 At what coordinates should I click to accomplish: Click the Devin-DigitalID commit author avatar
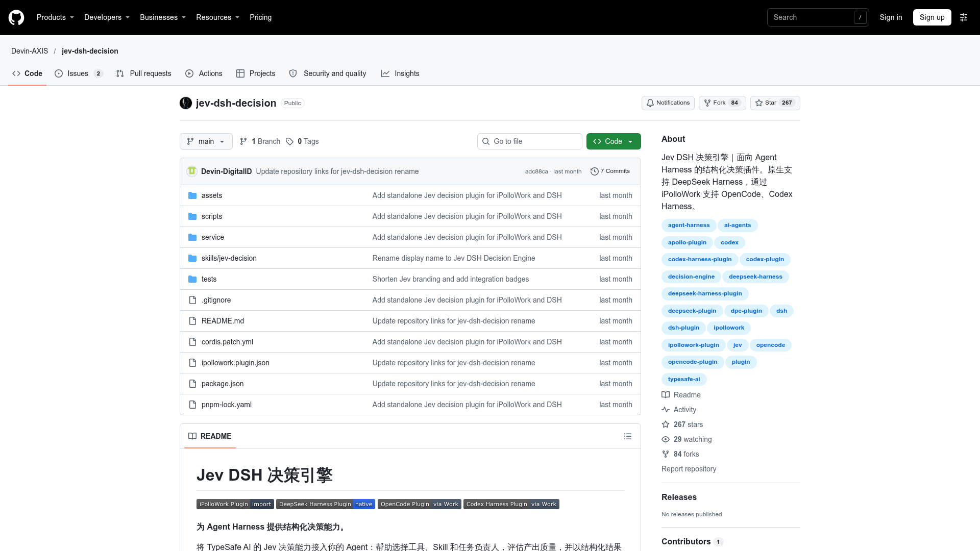[x=192, y=171]
